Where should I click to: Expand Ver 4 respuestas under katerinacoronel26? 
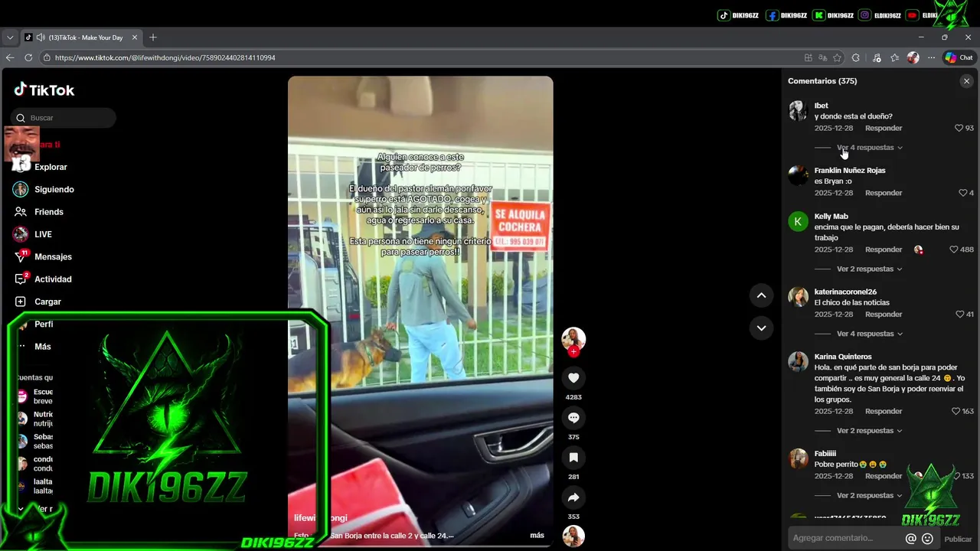869,334
